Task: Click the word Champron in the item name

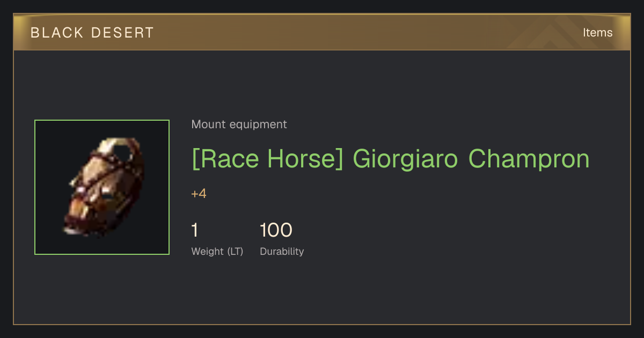Action: pos(529,159)
